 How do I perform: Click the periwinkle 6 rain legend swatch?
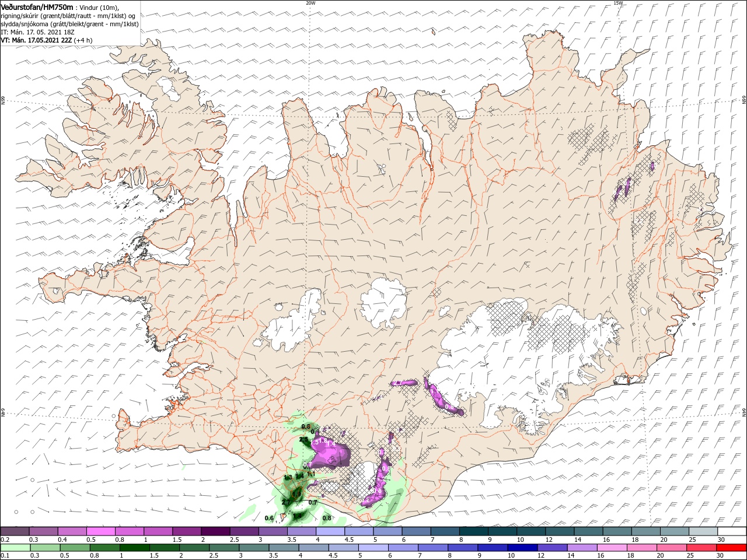403,548
